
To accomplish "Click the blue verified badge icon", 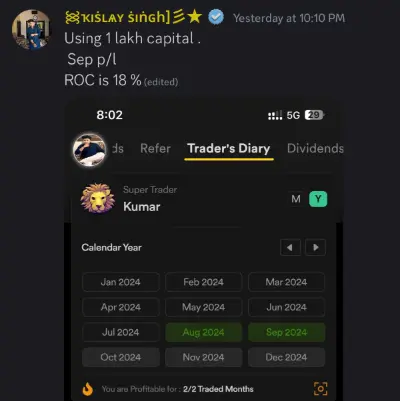I will pyautogui.click(x=216, y=18).
